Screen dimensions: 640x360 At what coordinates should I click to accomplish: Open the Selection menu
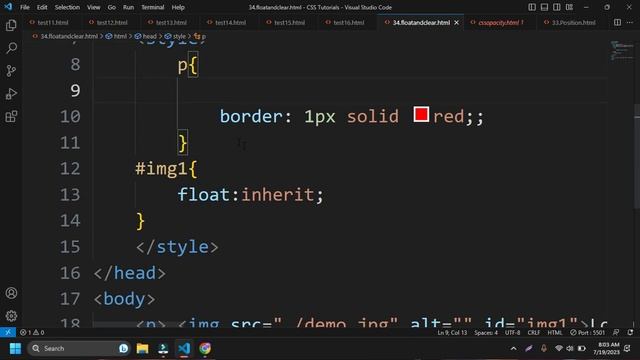click(67, 7)
